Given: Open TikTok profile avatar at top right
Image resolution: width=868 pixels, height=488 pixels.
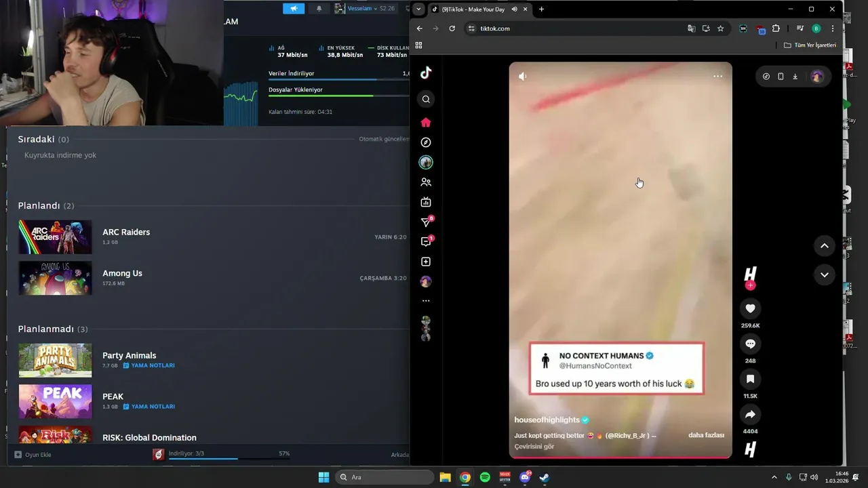Looking at the screenshot, I should [x=817, y=77].
